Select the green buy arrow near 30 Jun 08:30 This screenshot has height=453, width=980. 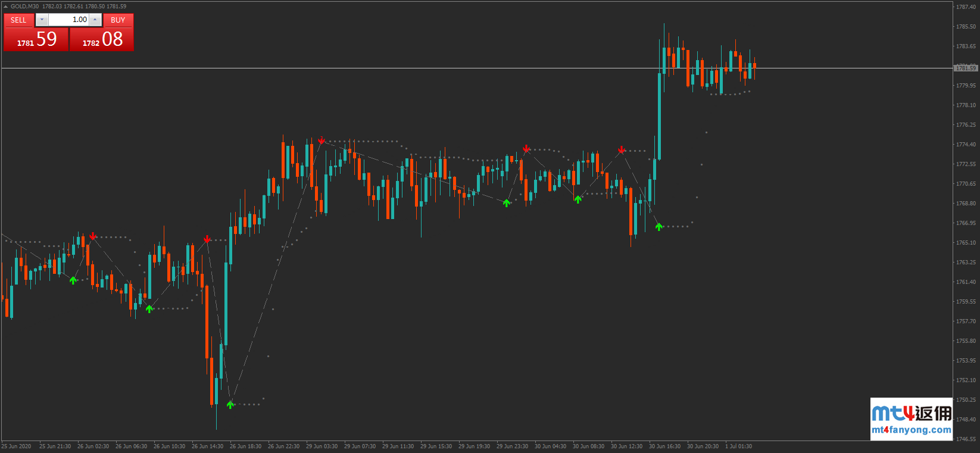click(578, 199)
